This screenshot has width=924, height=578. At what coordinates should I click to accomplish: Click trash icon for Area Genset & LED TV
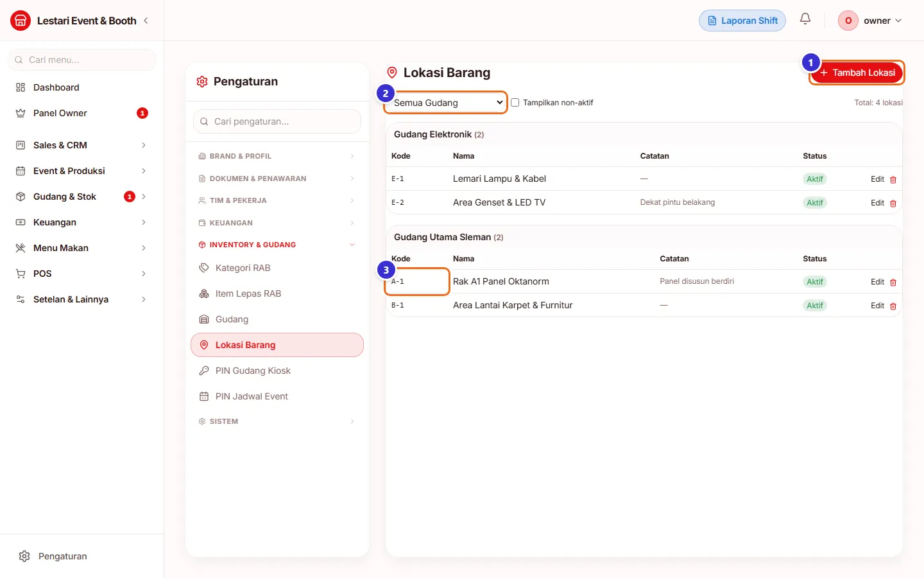(x=893, y=204)
